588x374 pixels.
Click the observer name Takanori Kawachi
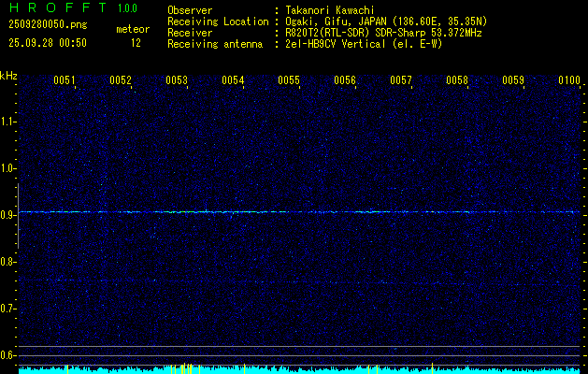(x=330, y=10)
